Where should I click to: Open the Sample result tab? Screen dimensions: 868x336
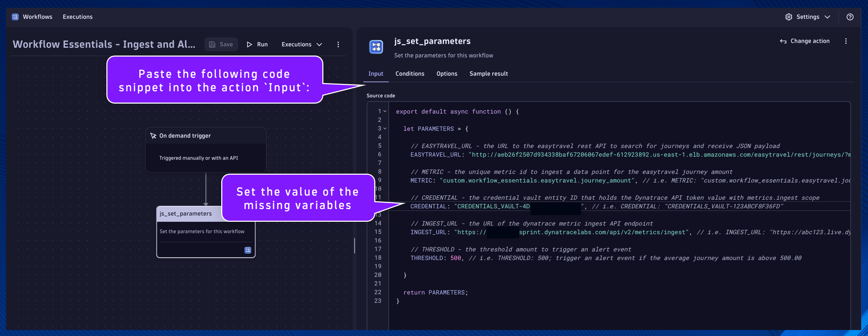tap(489, 74)
